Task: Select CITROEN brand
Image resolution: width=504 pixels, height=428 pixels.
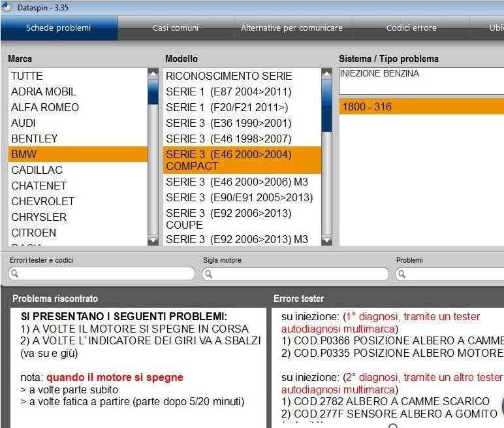Action: 78,233
